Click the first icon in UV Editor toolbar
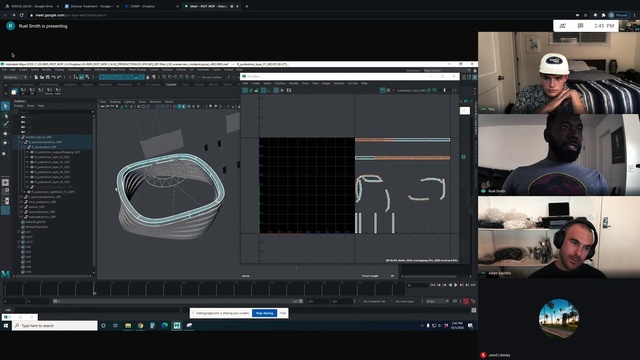The height and width of the screenshot is (360, 640). point(245,90)
